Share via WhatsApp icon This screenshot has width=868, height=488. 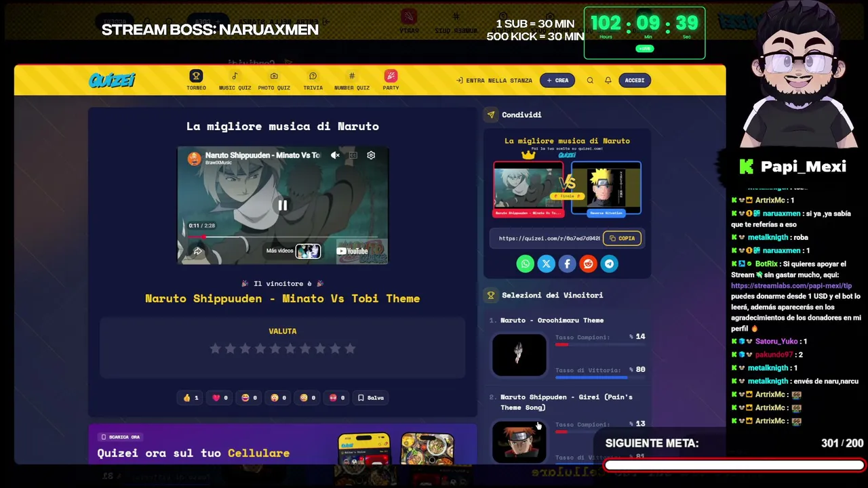[x=525, y=264]
